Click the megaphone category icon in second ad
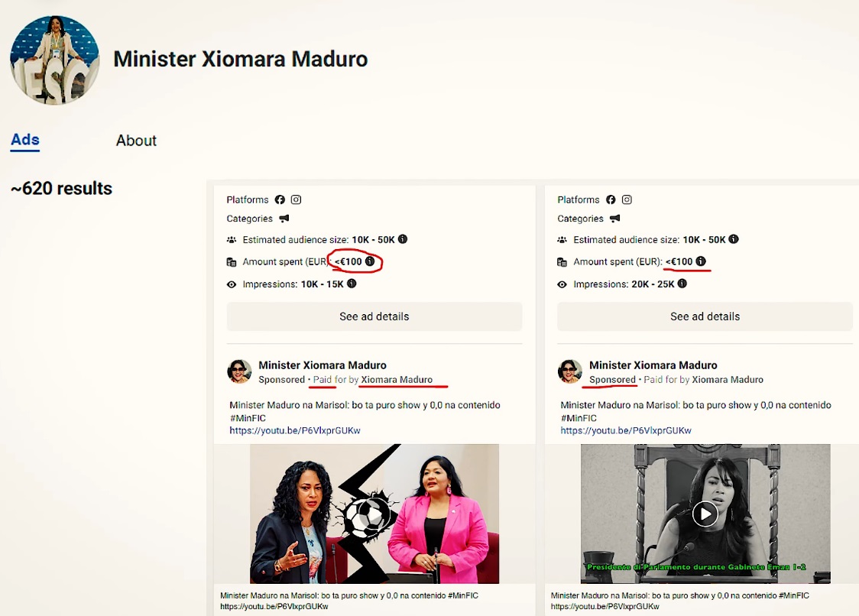This screenshot has height=616, width=859. click(x=614, y=218)
